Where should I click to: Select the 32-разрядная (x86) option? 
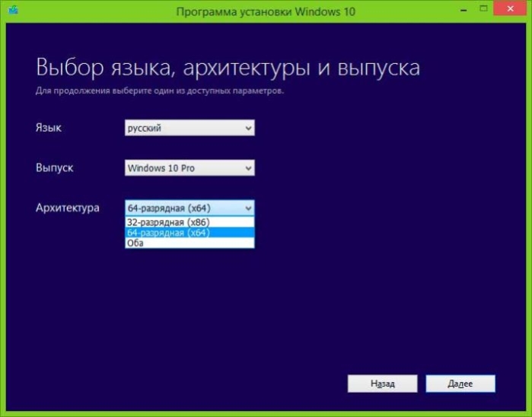coord(190,222)
